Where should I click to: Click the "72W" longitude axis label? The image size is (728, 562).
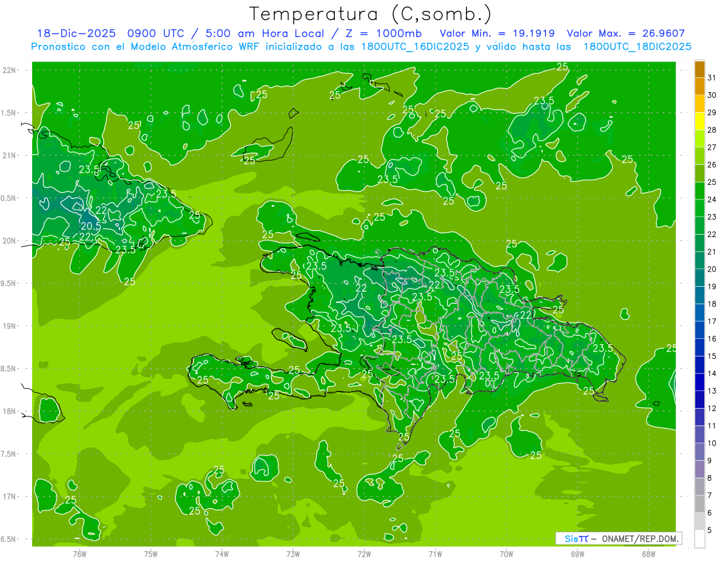(x=364, y=554)
